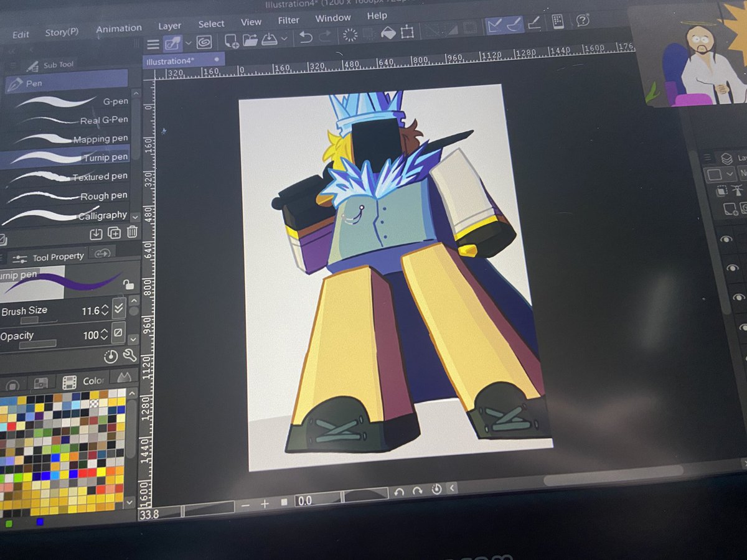The height and width of the screenshot is (560, 747).
Task: Open the command bar hamburger menu
Action: (153, 44)
